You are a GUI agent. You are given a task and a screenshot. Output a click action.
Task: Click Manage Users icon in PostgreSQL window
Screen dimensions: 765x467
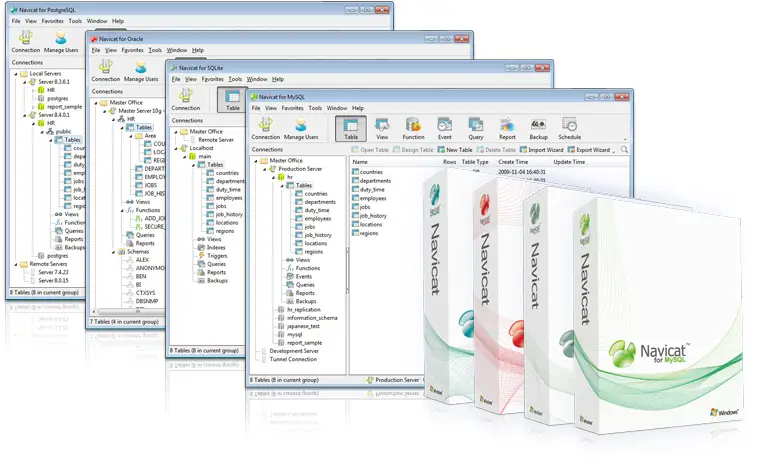tap(60, 41)
